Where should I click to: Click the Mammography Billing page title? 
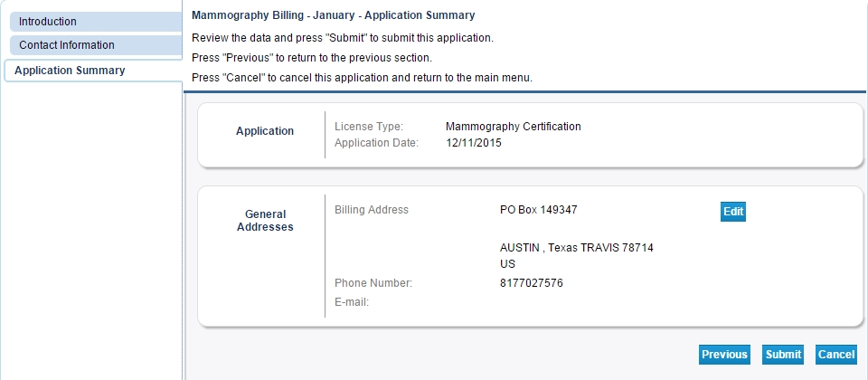click(334, 15)
